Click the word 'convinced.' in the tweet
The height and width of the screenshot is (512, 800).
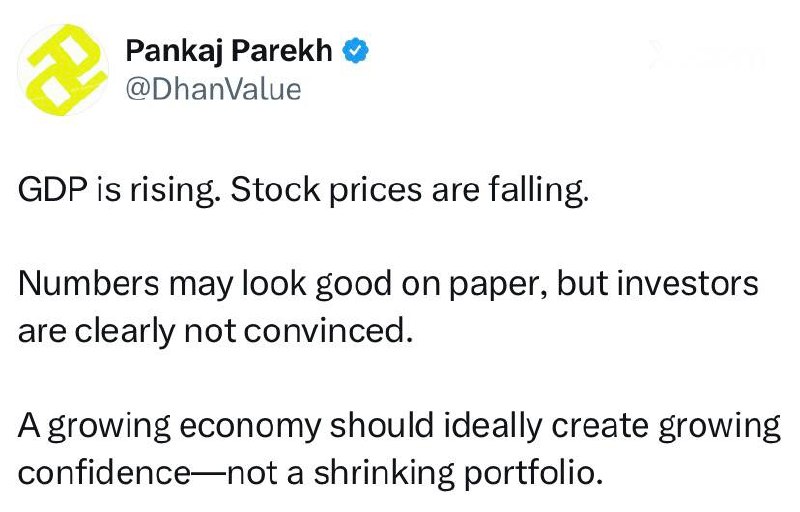(328, 330)
